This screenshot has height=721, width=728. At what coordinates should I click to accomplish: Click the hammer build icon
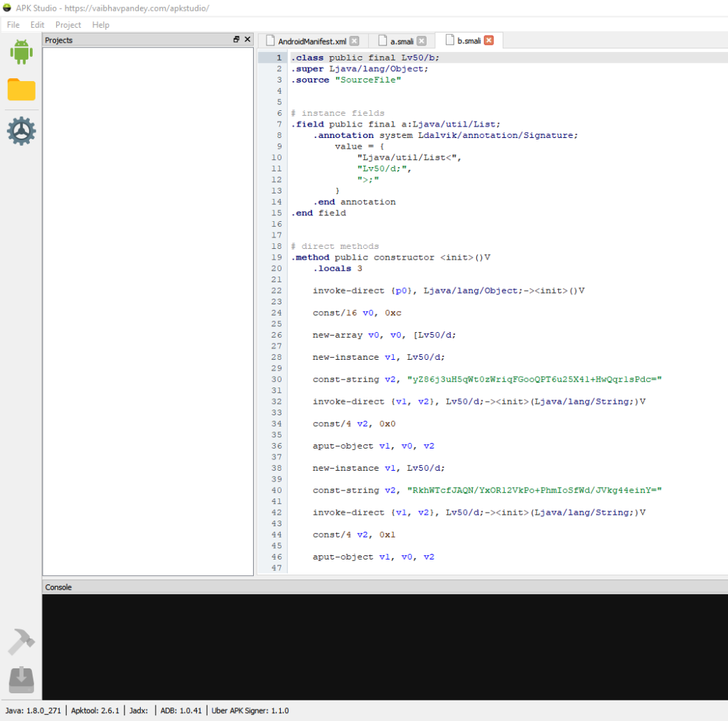(21, 641)
